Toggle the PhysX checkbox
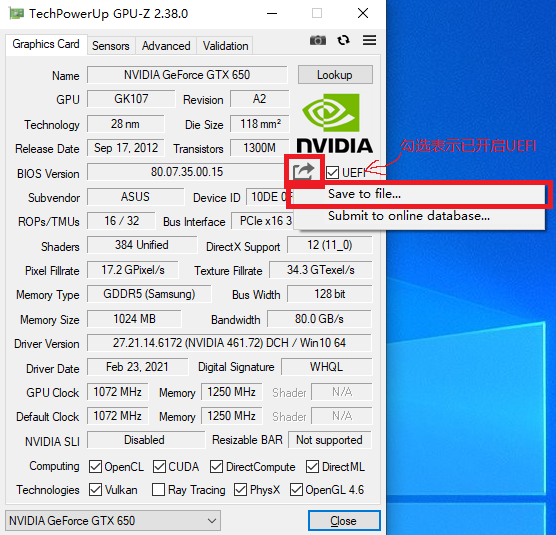Screen dimensions: 556x535 click(240, 490)
